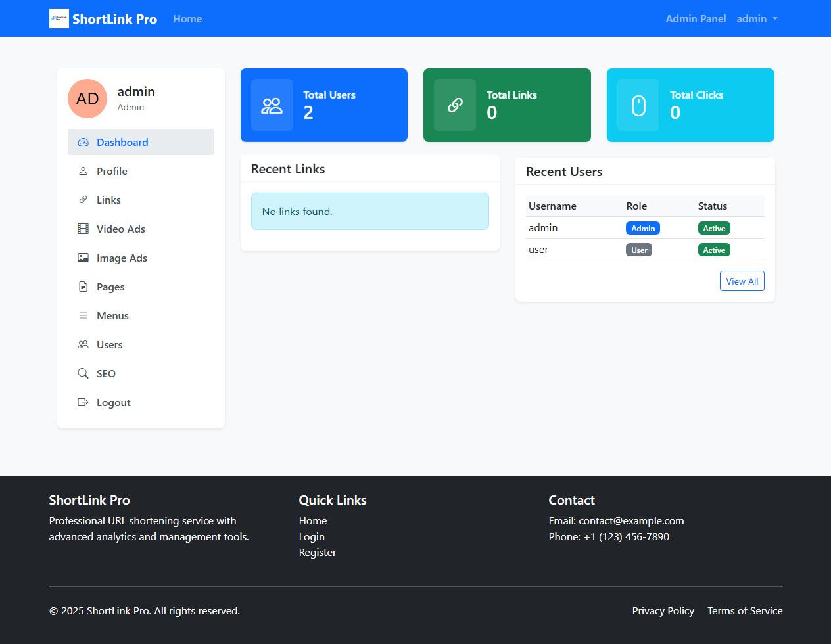
Task: Click the Active badge in user row
Action: pyautogui.click(x=714, y=250)
